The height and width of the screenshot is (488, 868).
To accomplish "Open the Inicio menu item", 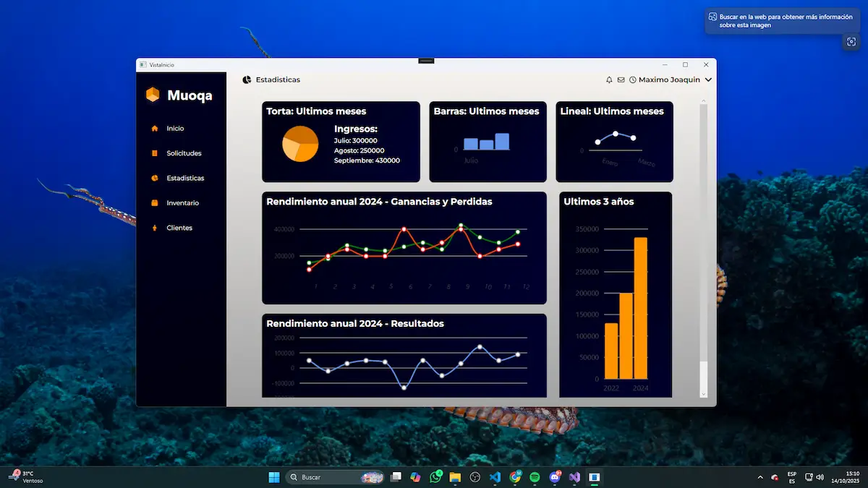I will pyautogui.click(x=175, y=129).
